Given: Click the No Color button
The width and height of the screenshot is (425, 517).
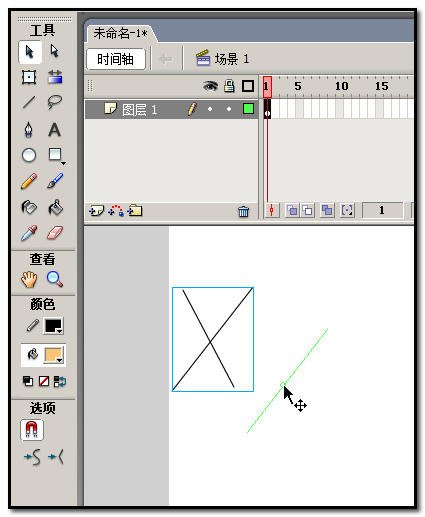Looking at the screenshot, I should click(x=44, y=381).
